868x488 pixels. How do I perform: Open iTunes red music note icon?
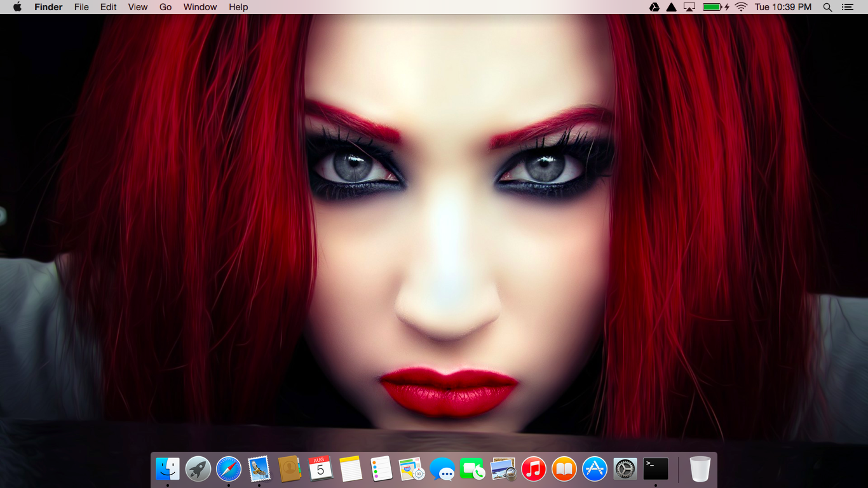tap(534, 470)
